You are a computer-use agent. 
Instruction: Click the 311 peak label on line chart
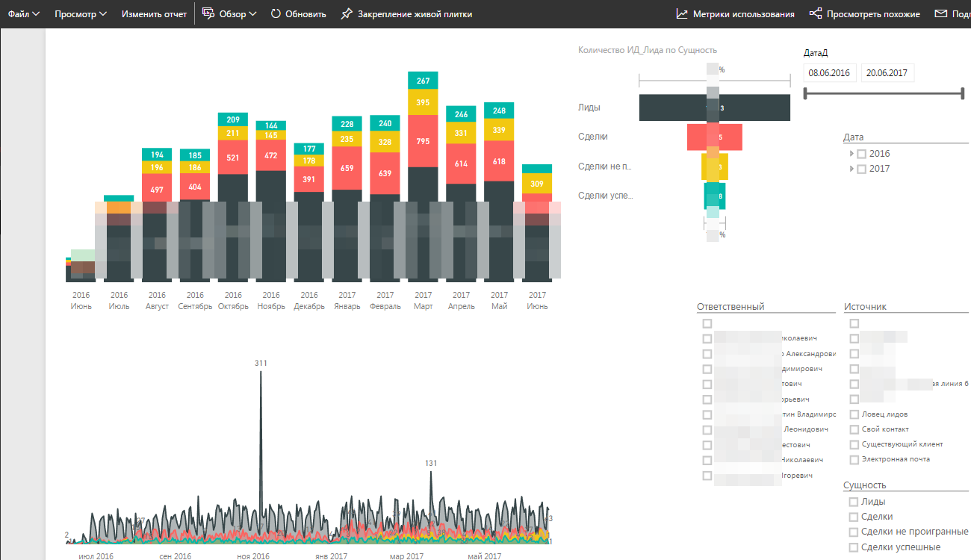point(261,363)
